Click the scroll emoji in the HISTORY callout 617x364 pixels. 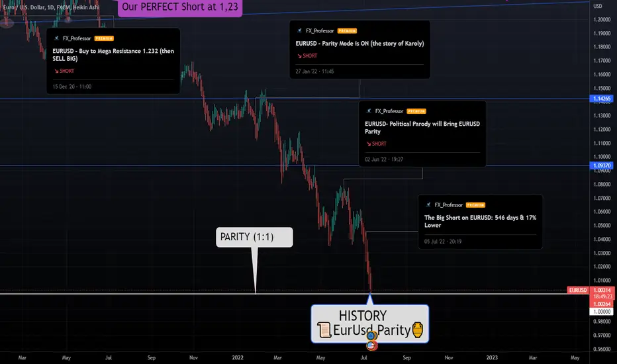(x=324, y=330)
